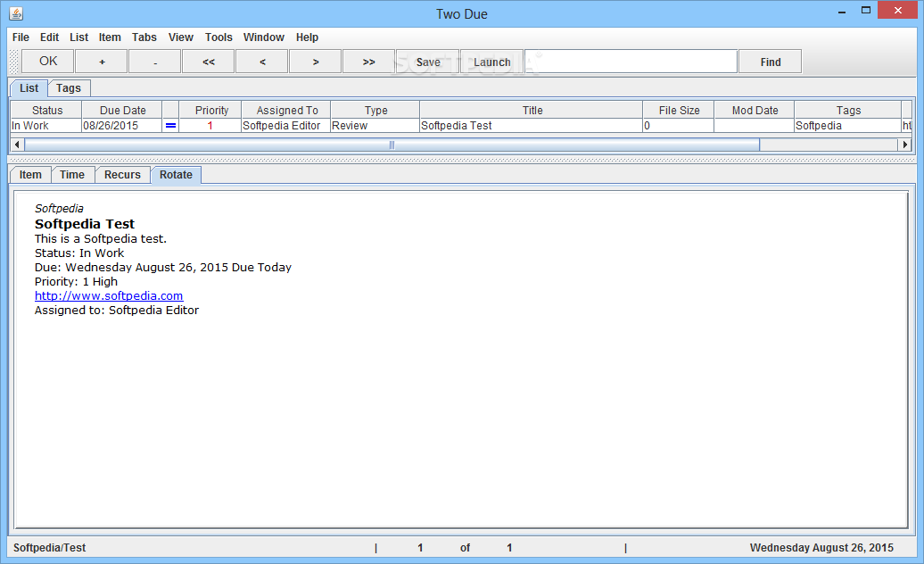Click the OK toolbar button
Image resolution: width=924 pixels, height=564 pixels.
(x=48, y=62)
